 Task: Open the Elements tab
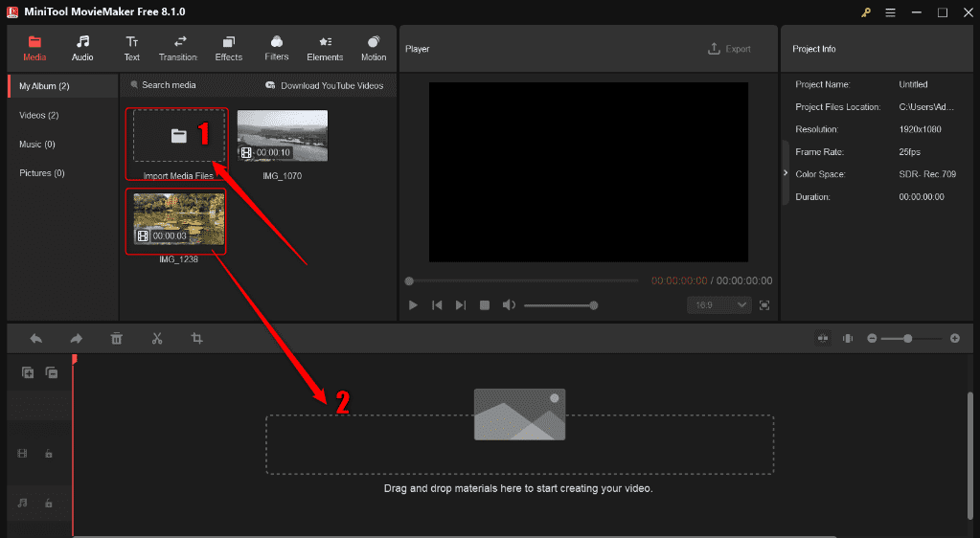[x=325, y=49]
